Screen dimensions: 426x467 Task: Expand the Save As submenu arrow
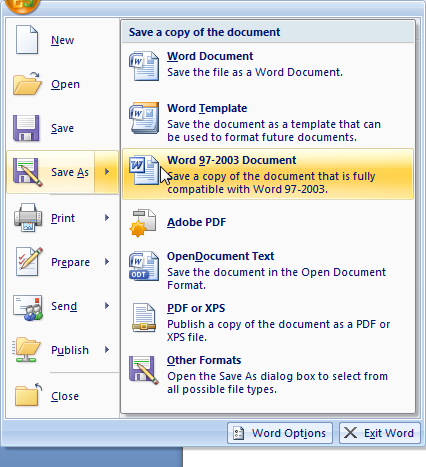[x=107, y=172]
